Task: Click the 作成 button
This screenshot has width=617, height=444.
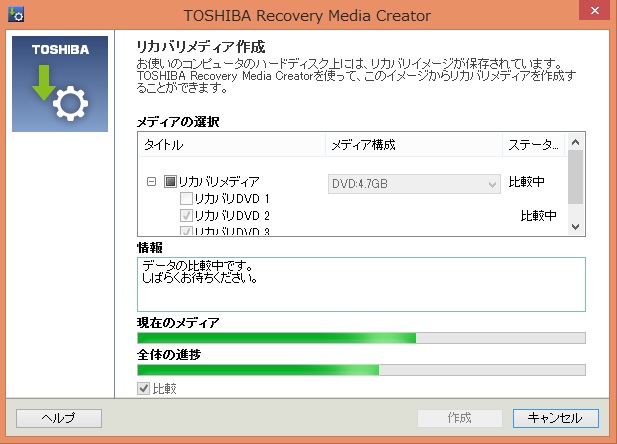Action: 460,418
